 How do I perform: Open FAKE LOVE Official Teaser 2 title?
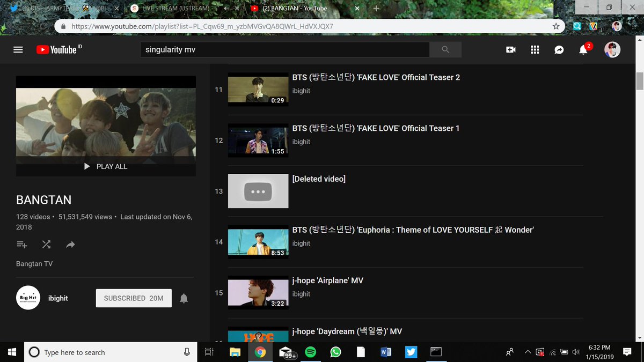coord(376,77)
